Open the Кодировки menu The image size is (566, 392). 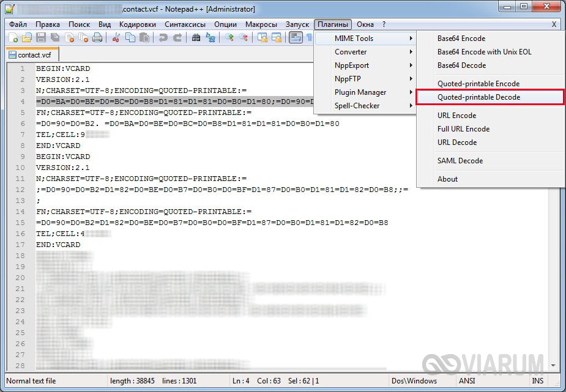click(138, 24)
